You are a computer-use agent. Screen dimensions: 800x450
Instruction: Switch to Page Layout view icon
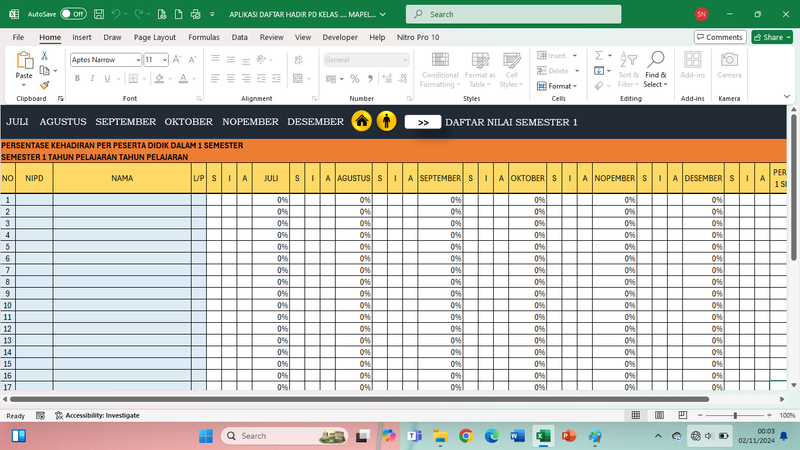659,415
